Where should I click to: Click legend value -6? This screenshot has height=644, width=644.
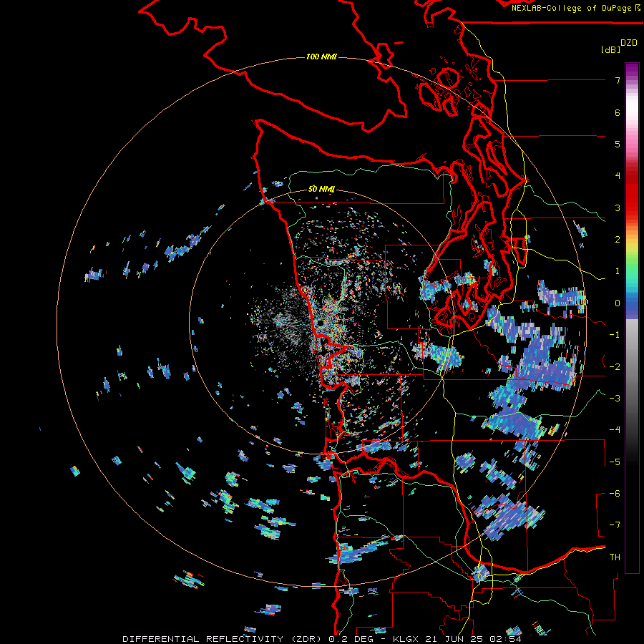pos(615,493)
